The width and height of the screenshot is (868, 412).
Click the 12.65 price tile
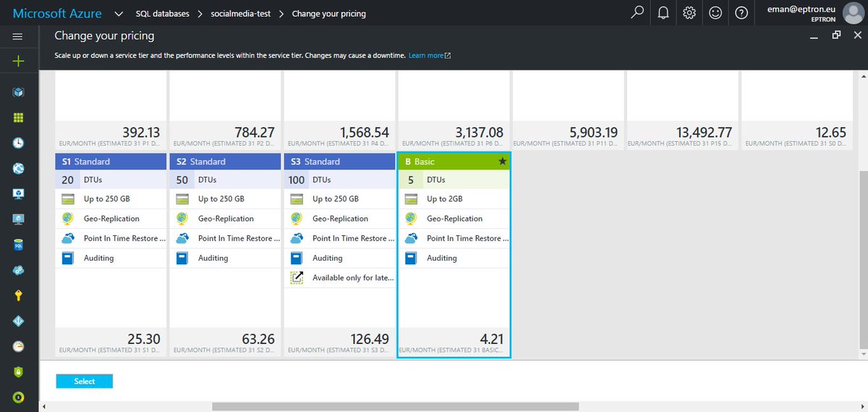797,112
